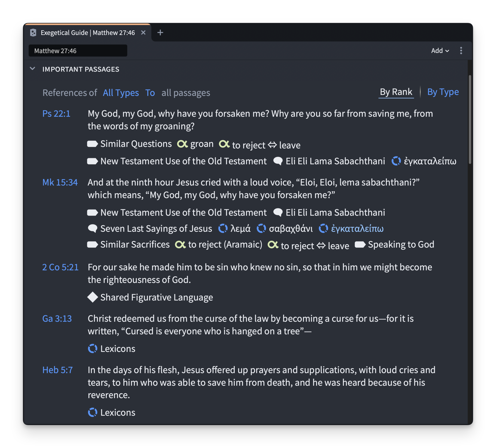Switch the sort to By Rank
Image resolution: width=496 pixels, height=448 pixels.
396,92
